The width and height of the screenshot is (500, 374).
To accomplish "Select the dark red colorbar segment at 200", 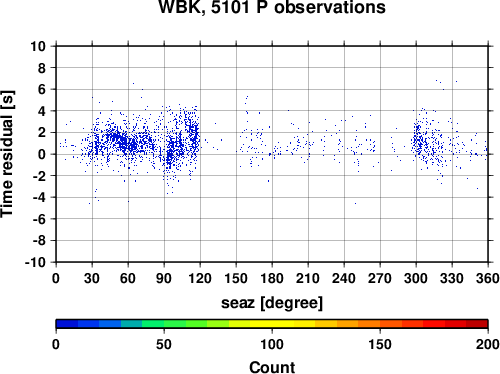I will [477, 324].
